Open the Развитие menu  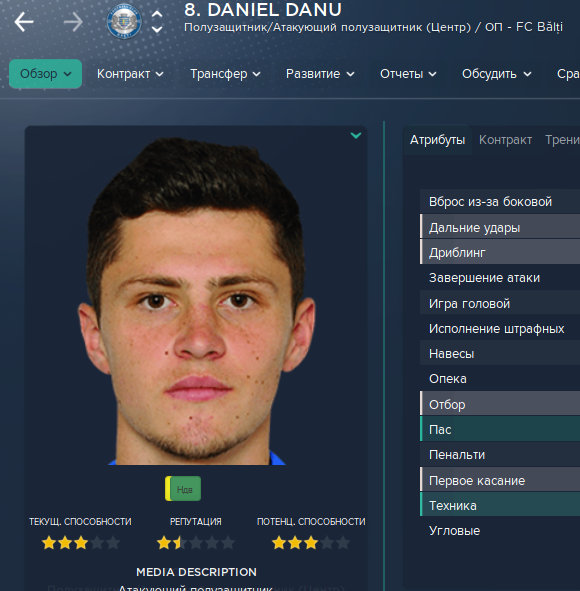click(x=320, y=74)
